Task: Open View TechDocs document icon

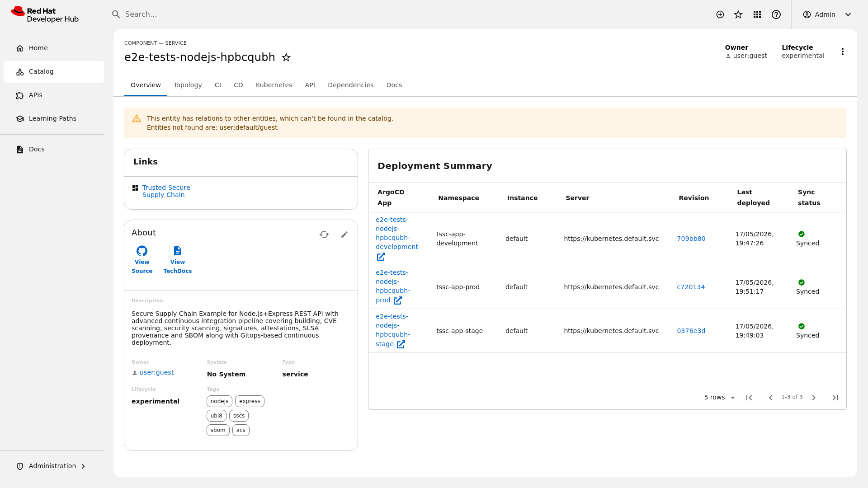Action: pyautogui.click(x=178, y=251)
